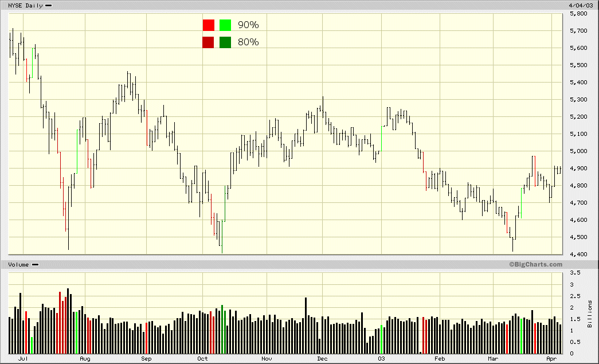Click the Dec month label
Viewport: 599px width, 364px height.
[322, 359]
